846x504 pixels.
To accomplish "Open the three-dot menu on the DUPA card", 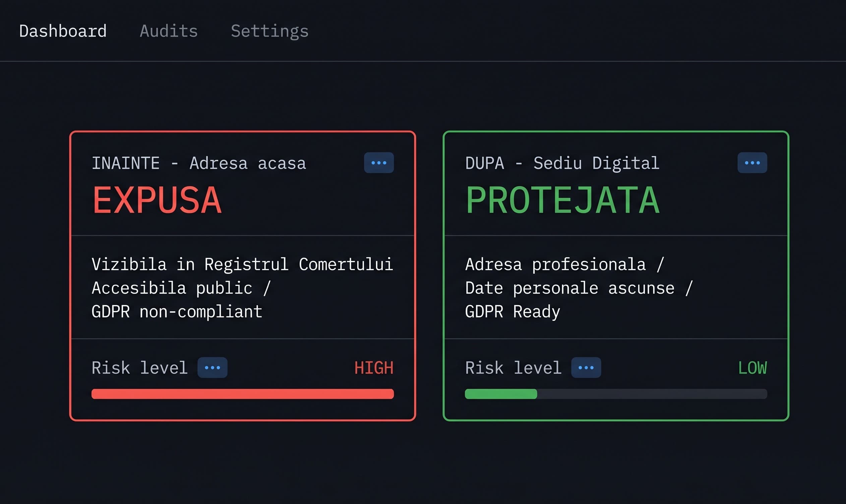I will (x=752, y=163).
